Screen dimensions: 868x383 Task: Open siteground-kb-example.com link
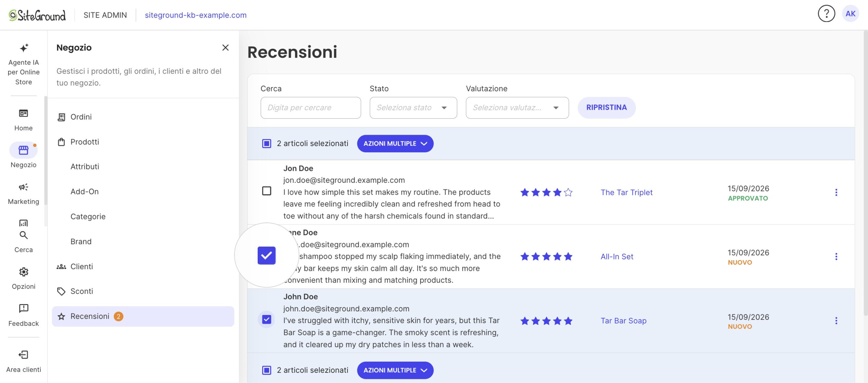pyautogui.click(x=196, y=15)
